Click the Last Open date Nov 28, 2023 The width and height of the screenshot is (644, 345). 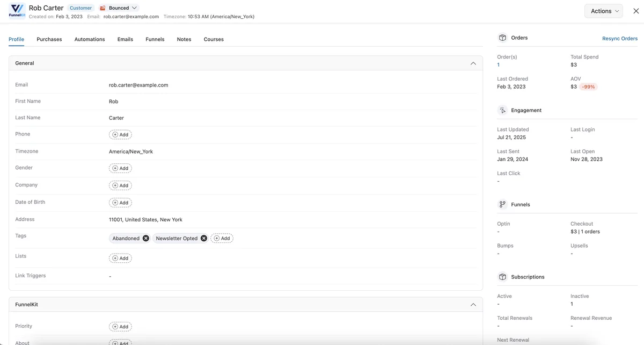tap(587, 159)
